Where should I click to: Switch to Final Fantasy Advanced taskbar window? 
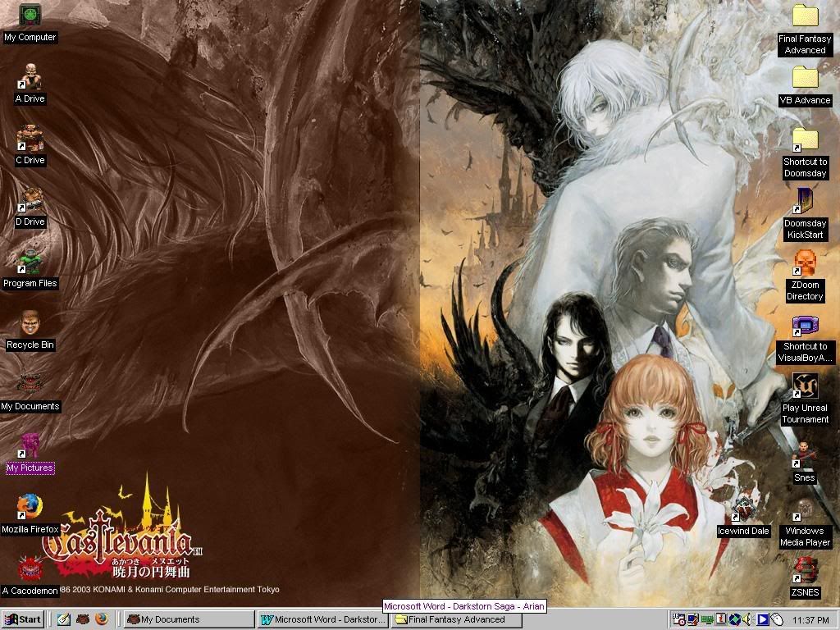click(x=456, y=620)
